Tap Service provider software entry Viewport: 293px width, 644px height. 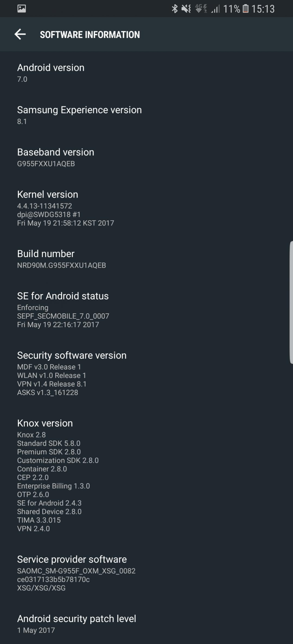(147, 573)
